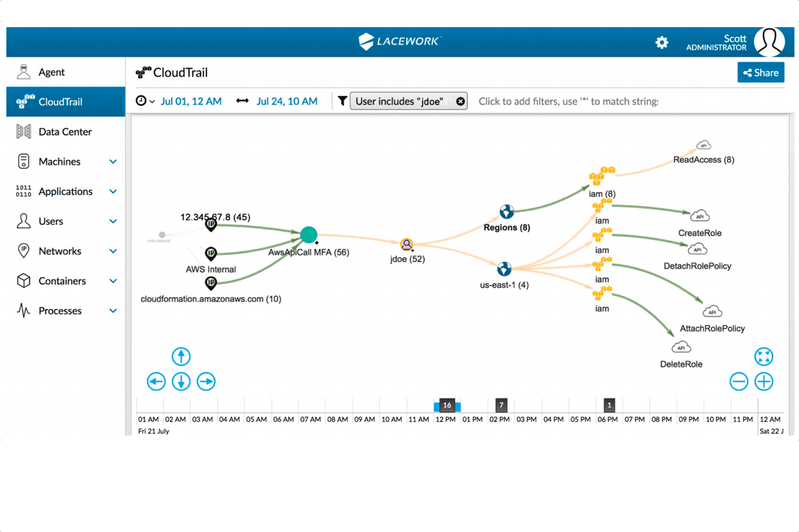The image size is (799, 532).
Task: Click end date Jul 24, 10 AM
Action: [287, 101]
